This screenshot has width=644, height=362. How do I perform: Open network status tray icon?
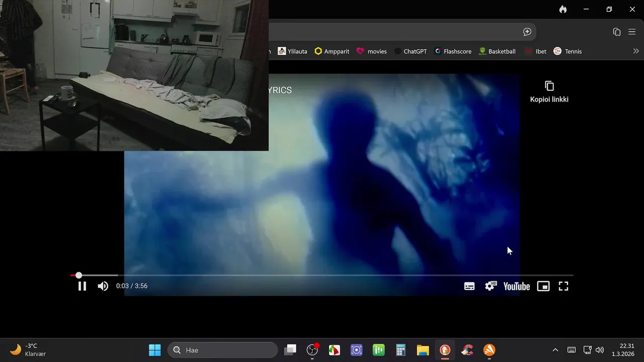(587, 350)
